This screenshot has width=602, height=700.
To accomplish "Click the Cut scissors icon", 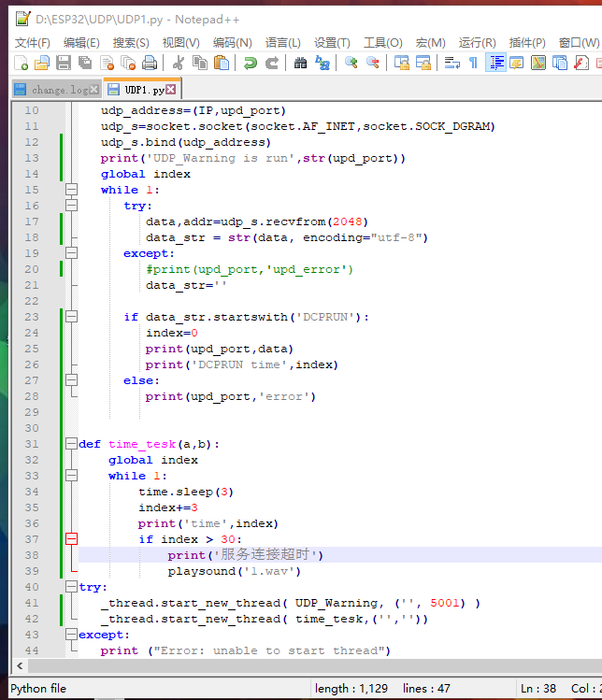I will [178, 64].
